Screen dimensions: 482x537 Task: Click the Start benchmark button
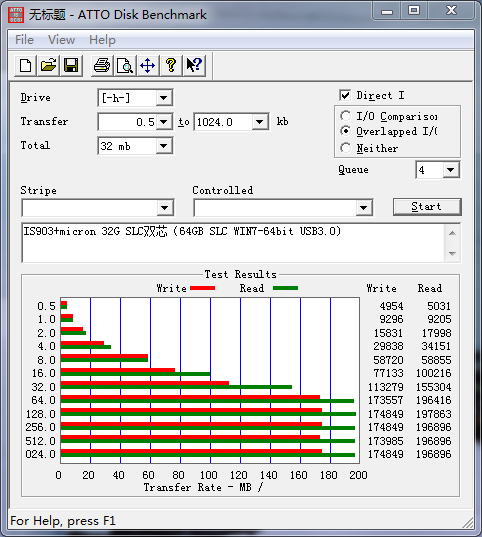[x=427, y=207]
